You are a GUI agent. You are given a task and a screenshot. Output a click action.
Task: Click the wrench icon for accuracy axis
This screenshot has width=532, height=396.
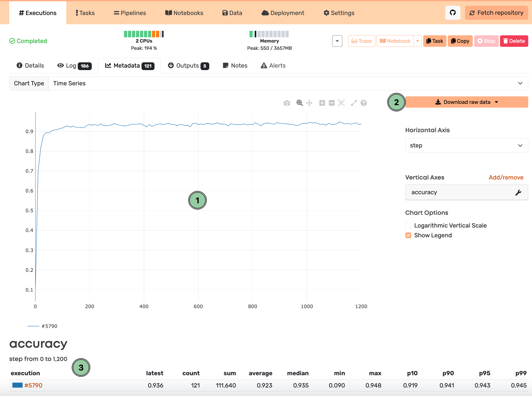point(518,192)
